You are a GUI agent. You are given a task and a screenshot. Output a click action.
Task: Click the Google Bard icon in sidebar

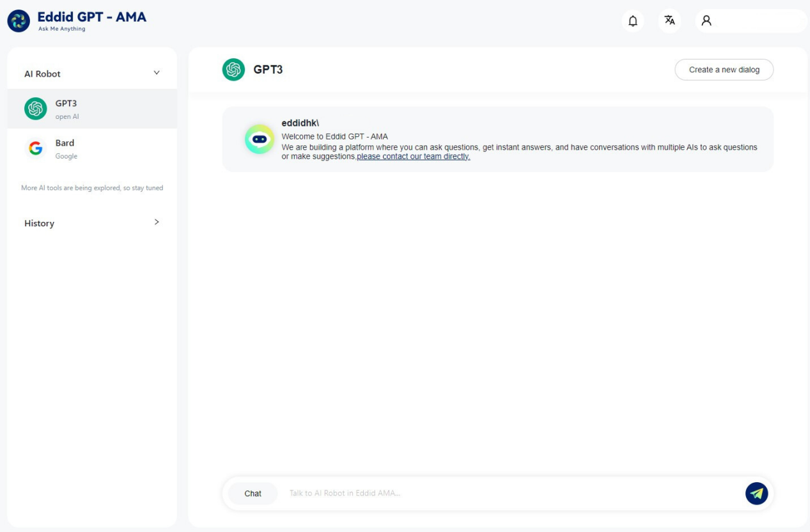click(x=36, y=148)
